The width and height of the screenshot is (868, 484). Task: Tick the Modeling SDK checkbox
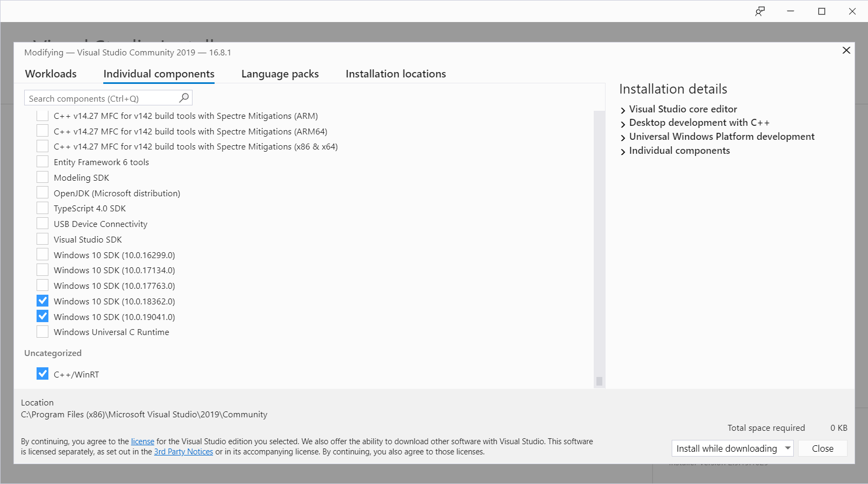pos(42,177)
